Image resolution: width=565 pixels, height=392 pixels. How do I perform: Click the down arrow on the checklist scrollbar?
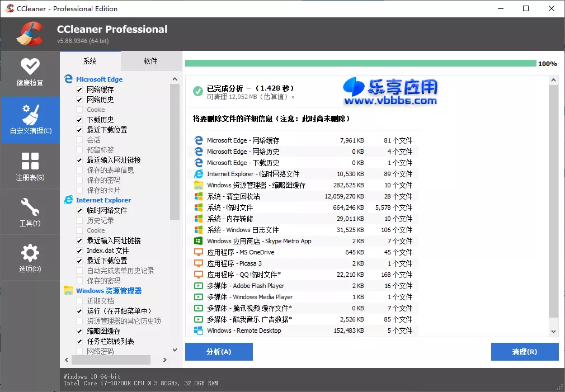tap(175, 350)
